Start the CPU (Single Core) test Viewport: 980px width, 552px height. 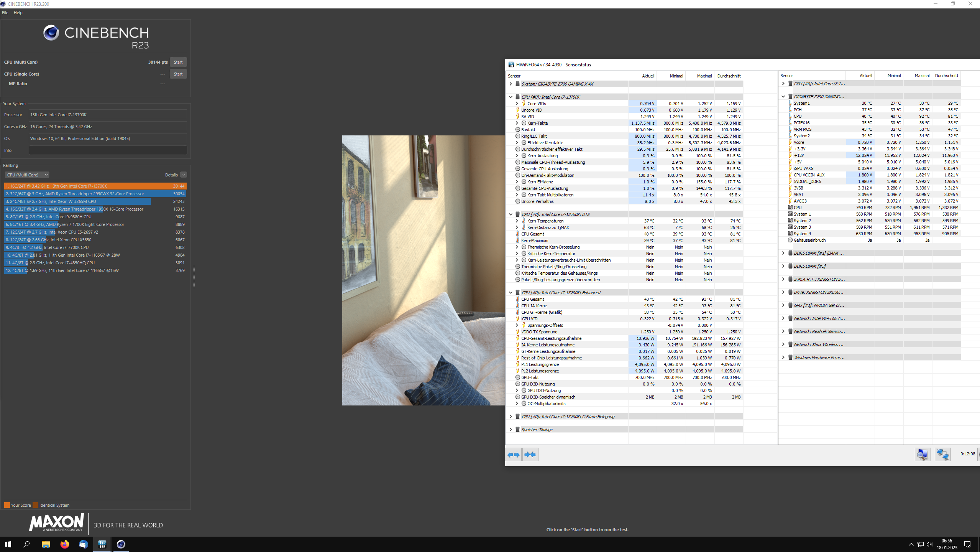[x=178, y=74]
